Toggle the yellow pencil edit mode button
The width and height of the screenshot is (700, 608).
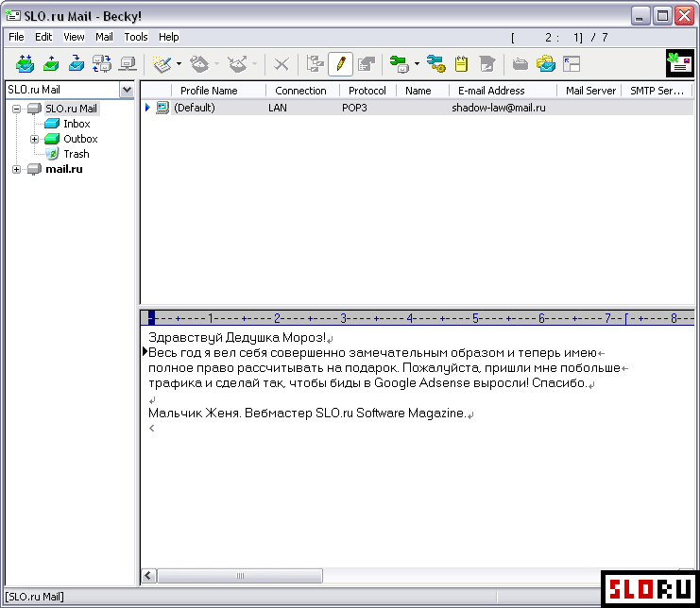(340, 64)
